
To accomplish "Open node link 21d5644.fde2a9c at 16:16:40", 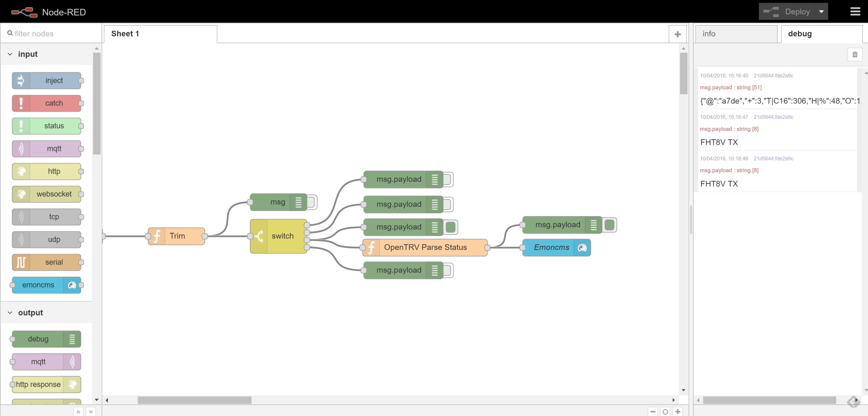I will tap(773, 75).
